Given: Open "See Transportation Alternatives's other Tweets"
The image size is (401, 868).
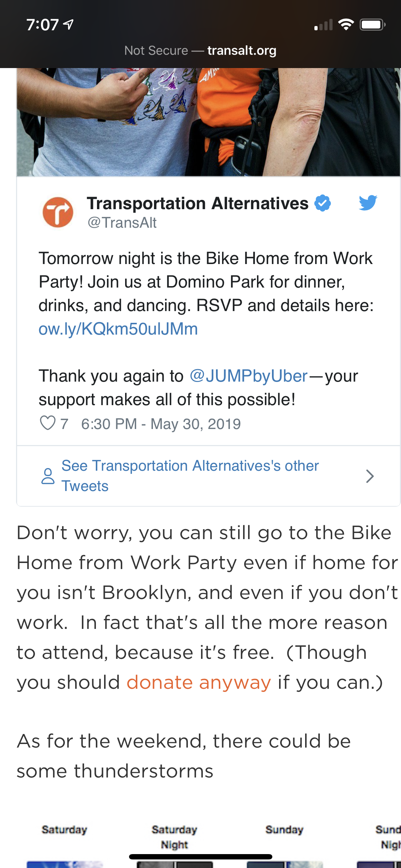Looking at the screenshot, I should (x=190, y=476).
